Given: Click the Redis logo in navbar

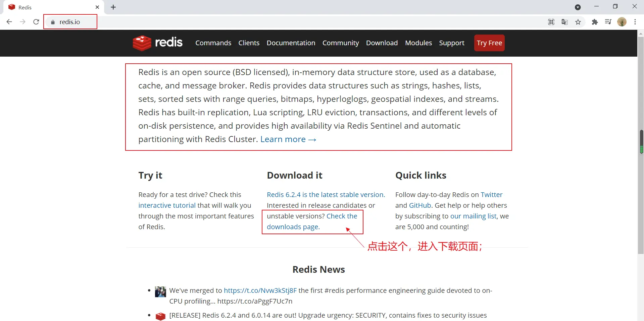Looking at the screenshot, I should [x=158, y=43].
